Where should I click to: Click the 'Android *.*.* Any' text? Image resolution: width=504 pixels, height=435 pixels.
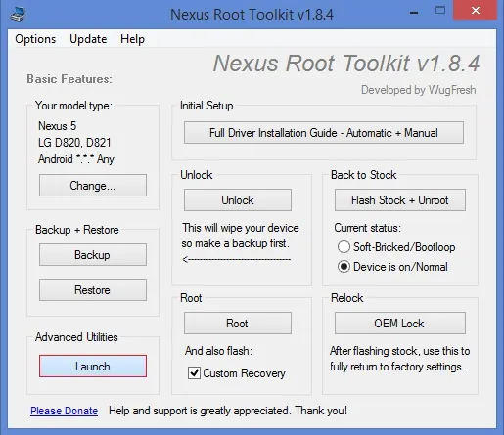tap(76, 159)
